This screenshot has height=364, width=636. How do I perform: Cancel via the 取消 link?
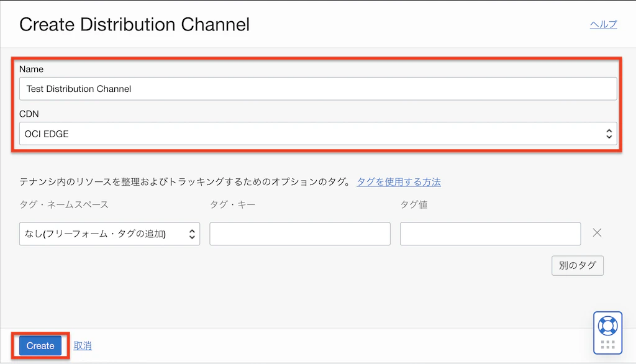[x=83, y=346]
